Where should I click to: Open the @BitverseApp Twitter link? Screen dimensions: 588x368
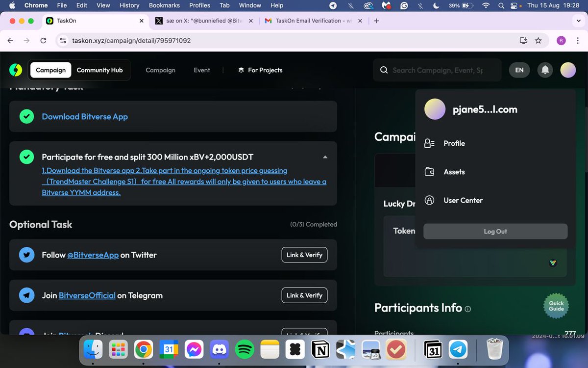tap(93, 255)
